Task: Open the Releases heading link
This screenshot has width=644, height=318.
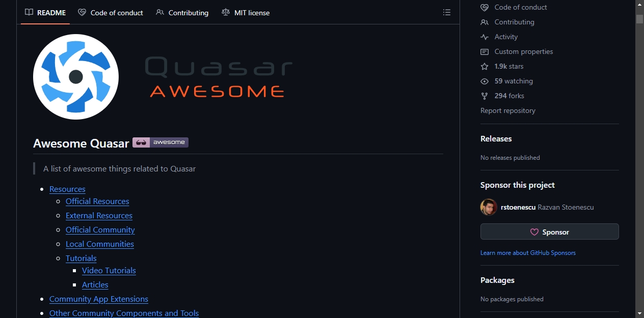Action: [x=496, y=139]
